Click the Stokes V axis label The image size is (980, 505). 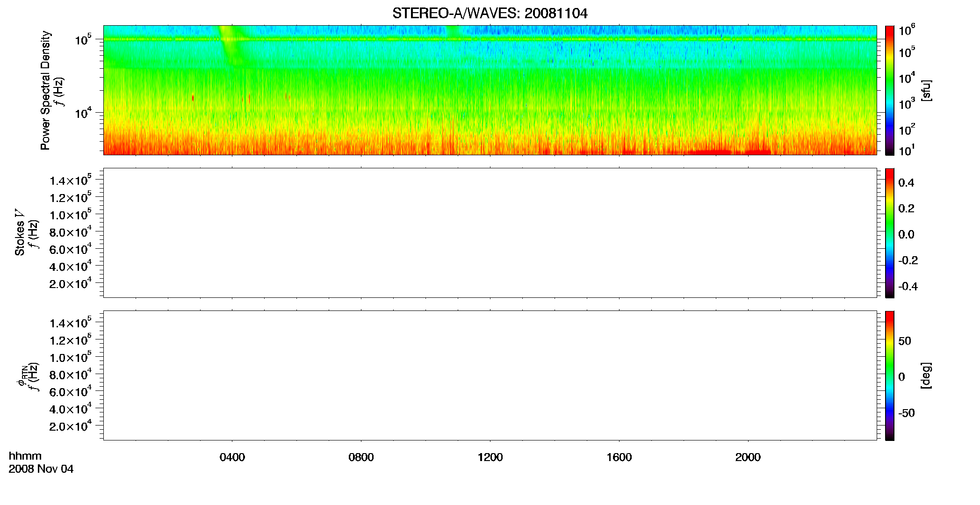pyautogui.click(x=20, y=232)
